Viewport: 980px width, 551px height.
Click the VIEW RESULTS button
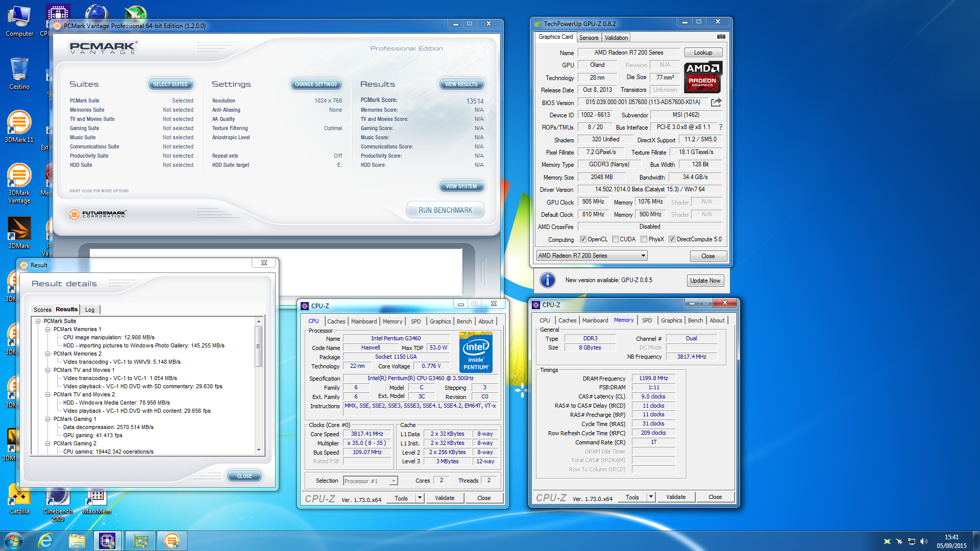point(461,84)
